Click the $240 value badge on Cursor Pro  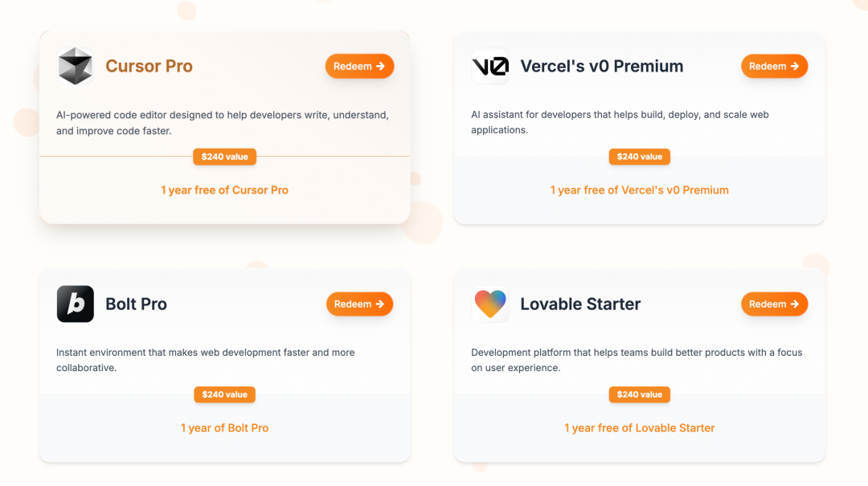225,157
